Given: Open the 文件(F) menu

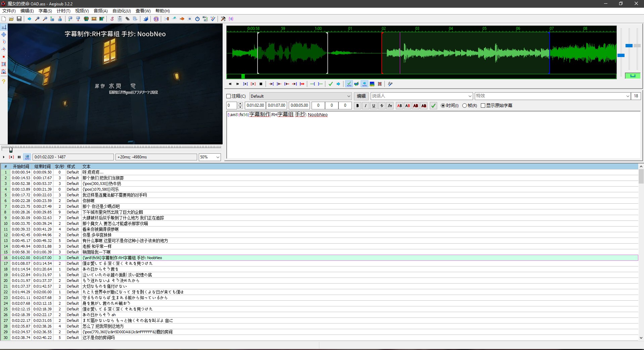Looking at the screenshot, I should coord(9,11).
